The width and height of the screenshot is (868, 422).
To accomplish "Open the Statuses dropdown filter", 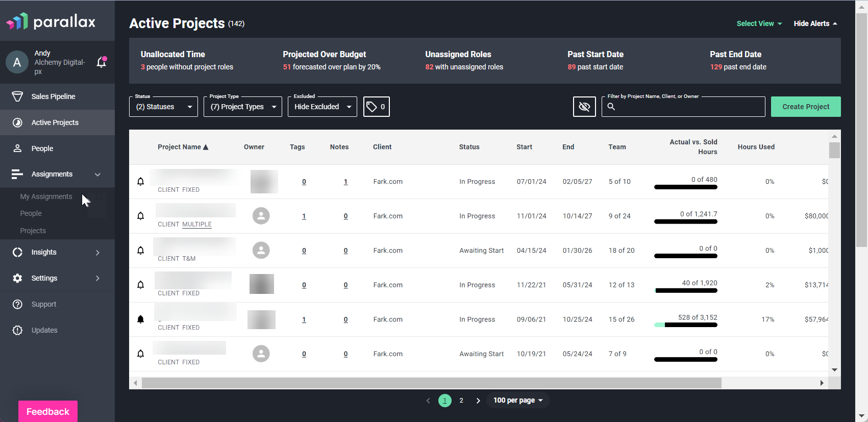I will (163, 107).
